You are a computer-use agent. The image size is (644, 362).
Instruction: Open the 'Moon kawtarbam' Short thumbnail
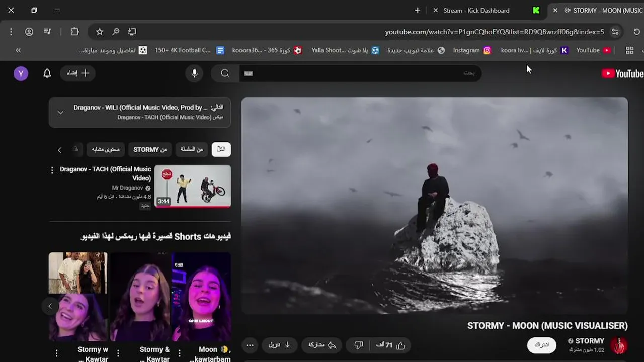pos(201,297)
